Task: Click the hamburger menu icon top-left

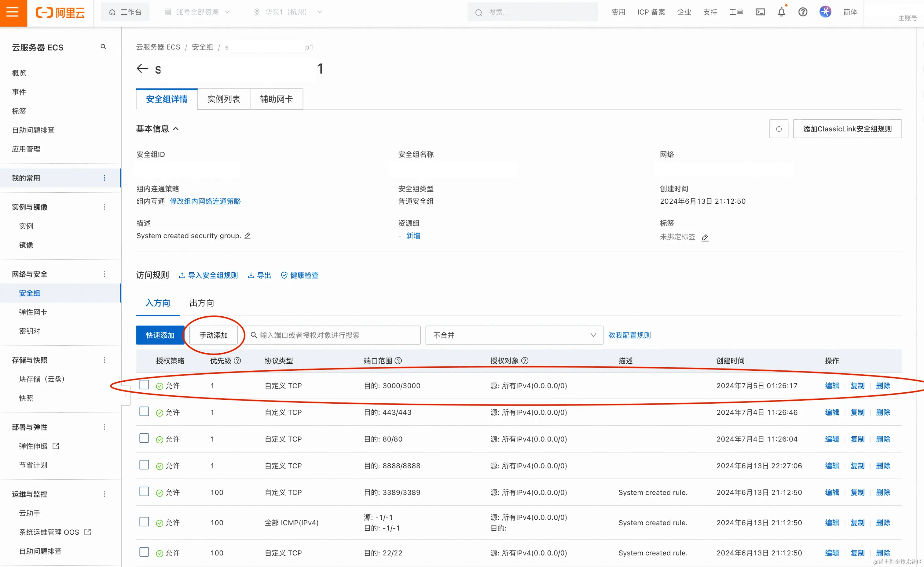Action: click(13, 13)
